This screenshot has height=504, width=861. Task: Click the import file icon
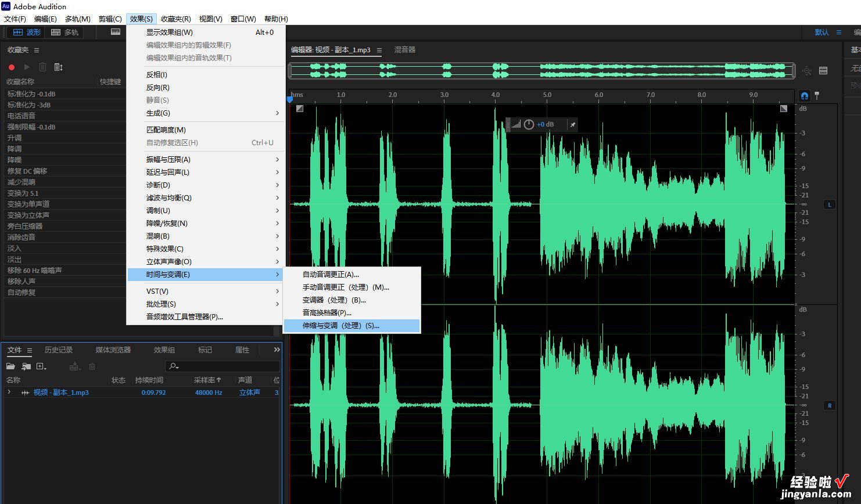click(x=26, y=366)
